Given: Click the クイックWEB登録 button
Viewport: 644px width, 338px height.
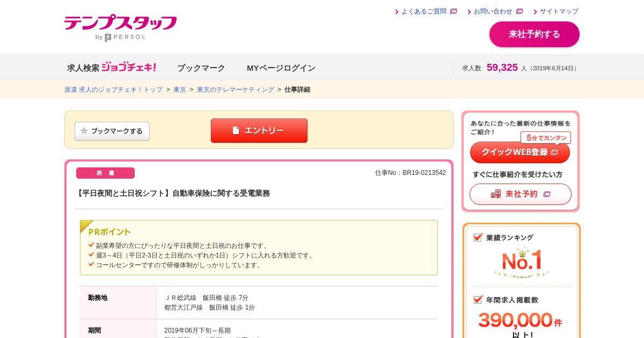Looking at the screenshot, I should 520,152.
